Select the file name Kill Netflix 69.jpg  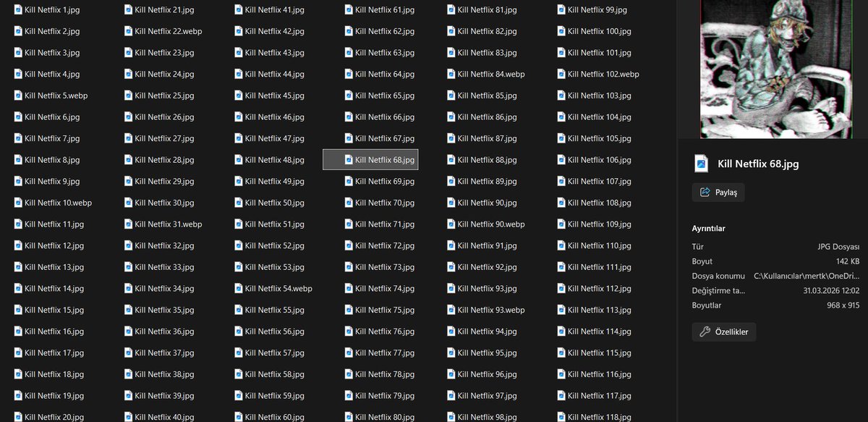tap(385, 182)
